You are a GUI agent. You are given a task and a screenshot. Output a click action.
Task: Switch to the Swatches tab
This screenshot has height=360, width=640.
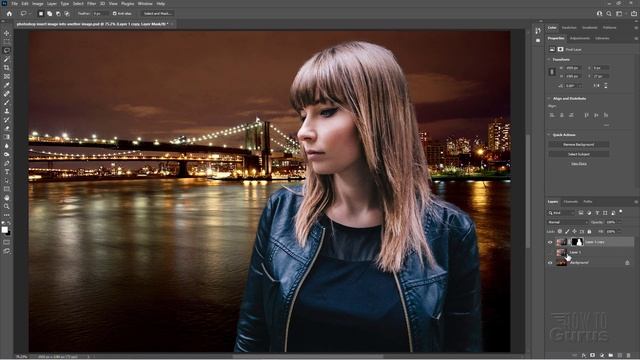569,28
